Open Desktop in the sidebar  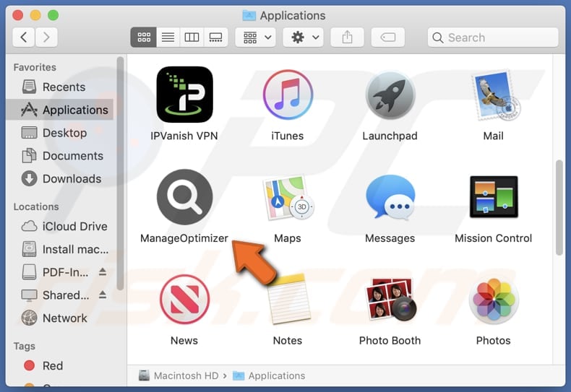tap(61, 133)
